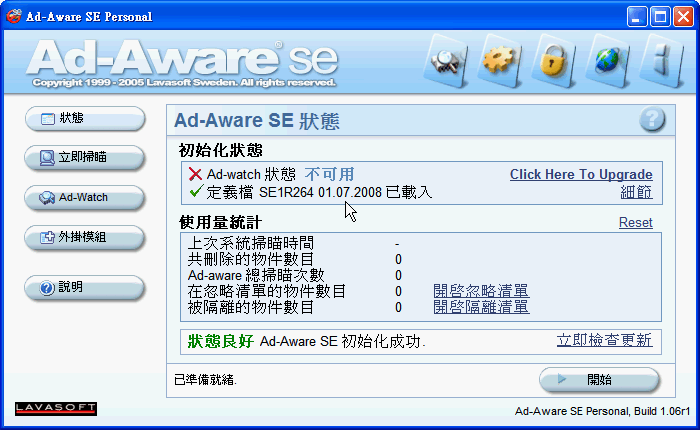700x430 pixels.
Task: Click the 已準備就緒 ready status text
Action: 205,380
